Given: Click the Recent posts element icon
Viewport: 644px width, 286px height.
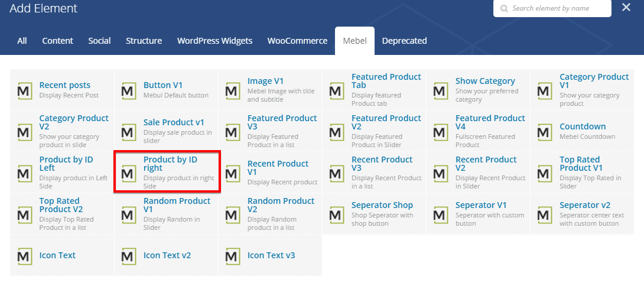Looking at the screenshot, I should [24, 91].
